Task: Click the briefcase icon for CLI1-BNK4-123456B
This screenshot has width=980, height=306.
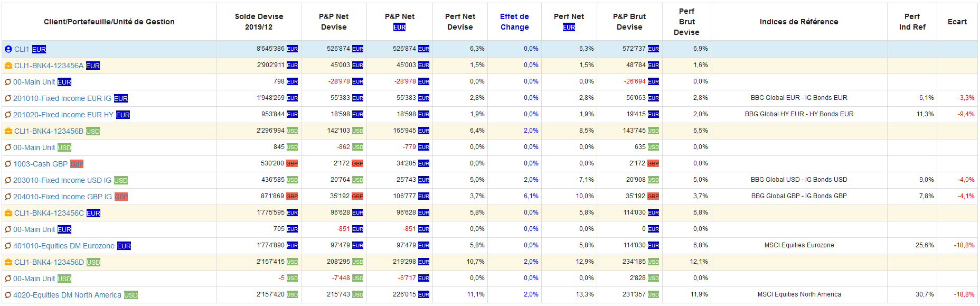Action: click(x=8, y=131)
